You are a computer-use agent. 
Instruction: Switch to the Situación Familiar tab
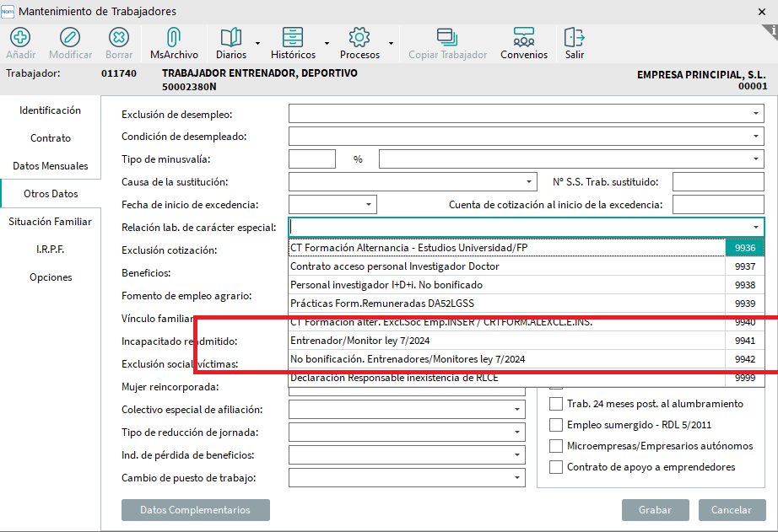[51, 222]
